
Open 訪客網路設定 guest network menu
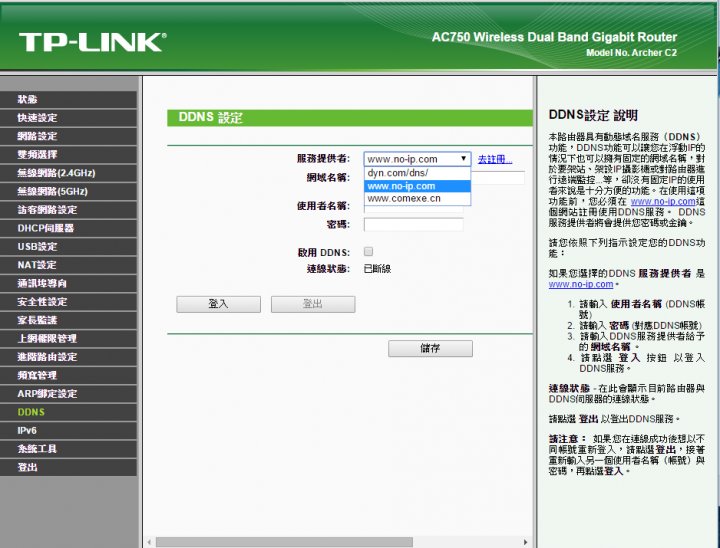click(68, 209)
